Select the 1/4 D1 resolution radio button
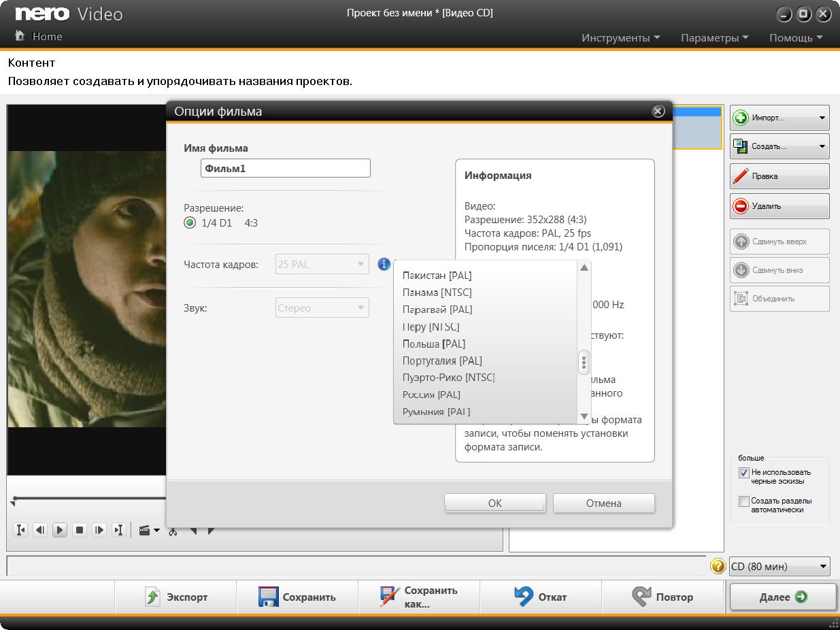Viewport: 840px width, 630px height. (x=190, y=223)
